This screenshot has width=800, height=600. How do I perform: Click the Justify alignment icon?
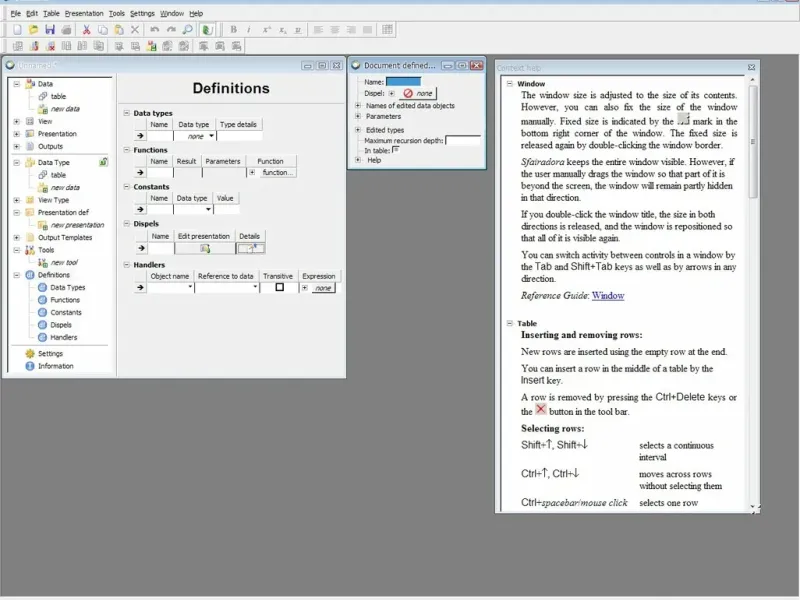pyautogui.click(x=367, y=30)
